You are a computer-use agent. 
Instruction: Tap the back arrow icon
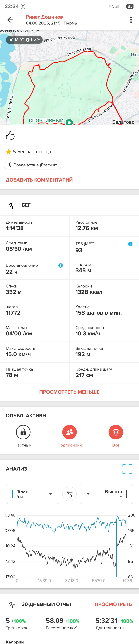tap(10, 20)
